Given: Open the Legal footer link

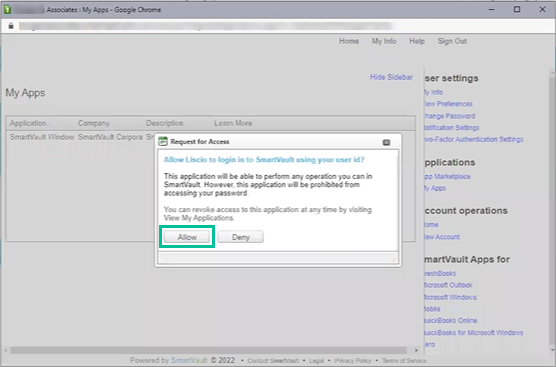Looking at the screenshot, I should coord(316,361).
